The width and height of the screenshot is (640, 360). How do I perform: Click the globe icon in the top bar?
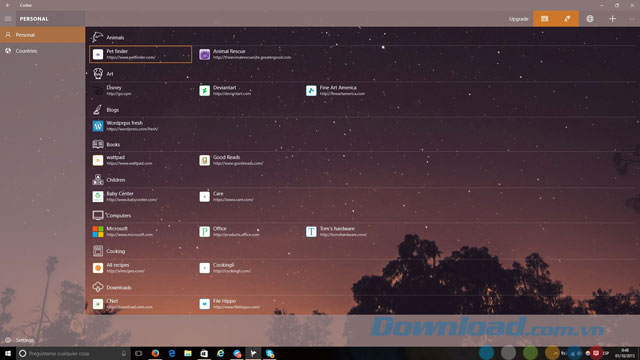click(x=590, y=19)
